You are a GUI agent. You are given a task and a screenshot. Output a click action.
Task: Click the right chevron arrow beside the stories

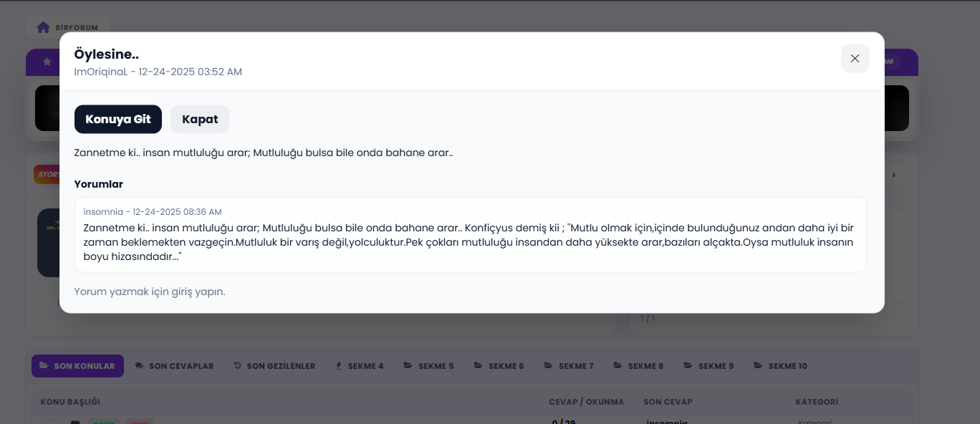[x=893, y=174]
